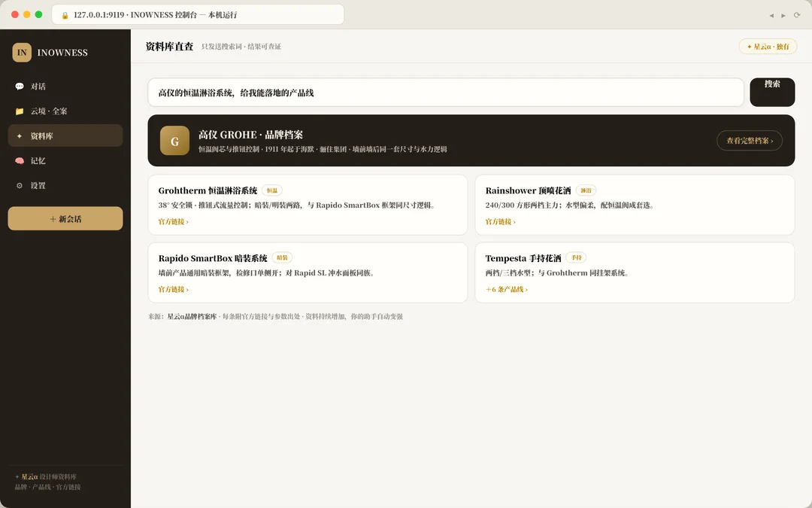Click the folder icon beside 云境 · 全案
The height and width of the screenshot is (508, 812).
(x=19, y=111)
